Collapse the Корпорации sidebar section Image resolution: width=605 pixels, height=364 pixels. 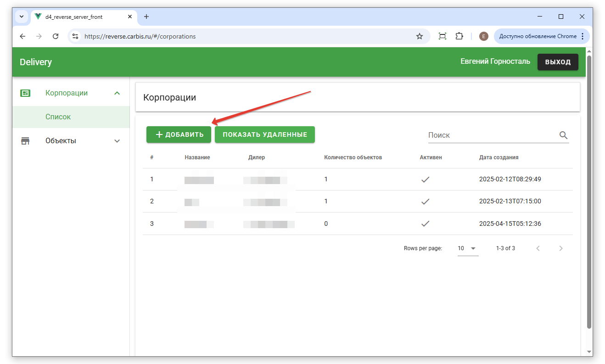tap(117, 93)
